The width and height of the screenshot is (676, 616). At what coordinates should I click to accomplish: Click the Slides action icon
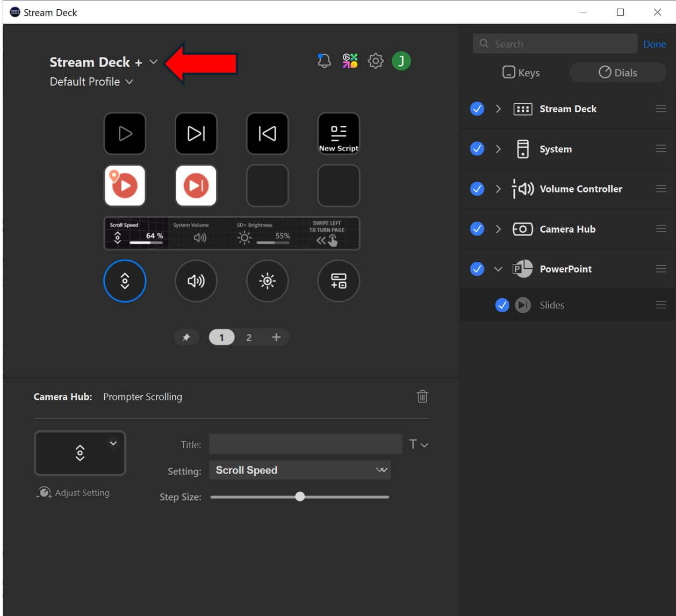coord(523,305)
